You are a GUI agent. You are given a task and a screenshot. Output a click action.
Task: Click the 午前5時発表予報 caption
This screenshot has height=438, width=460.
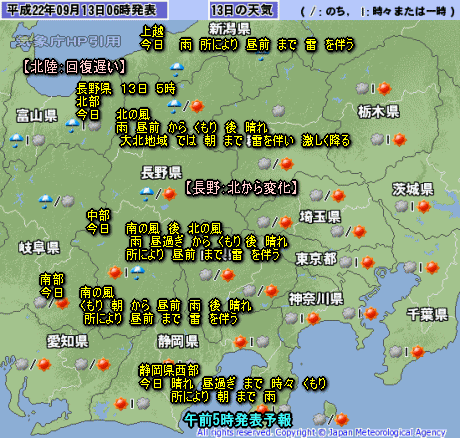238,420
